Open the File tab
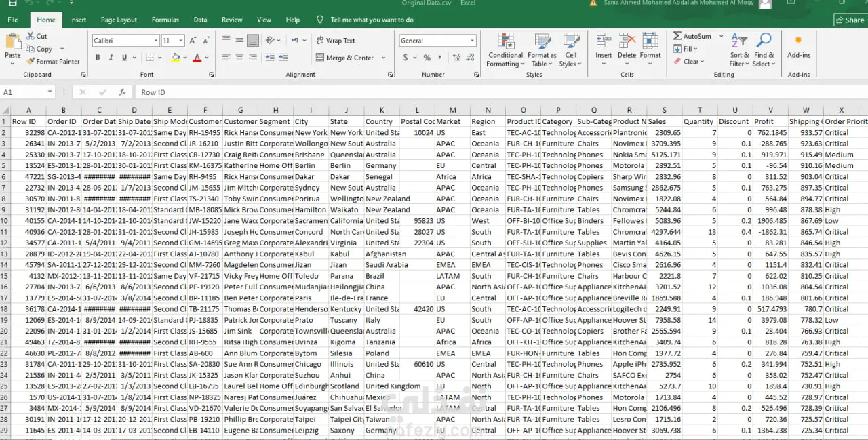Image resolution: width=868 pixels, height=440 pixels. click(13, 20)
